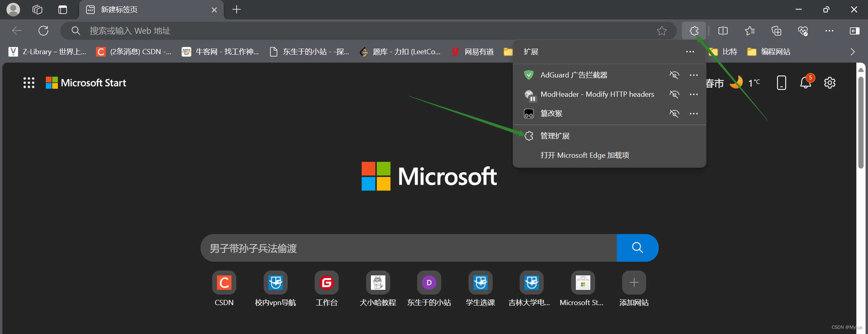Open the 扩展 panel header more menu

click(690, 52)
